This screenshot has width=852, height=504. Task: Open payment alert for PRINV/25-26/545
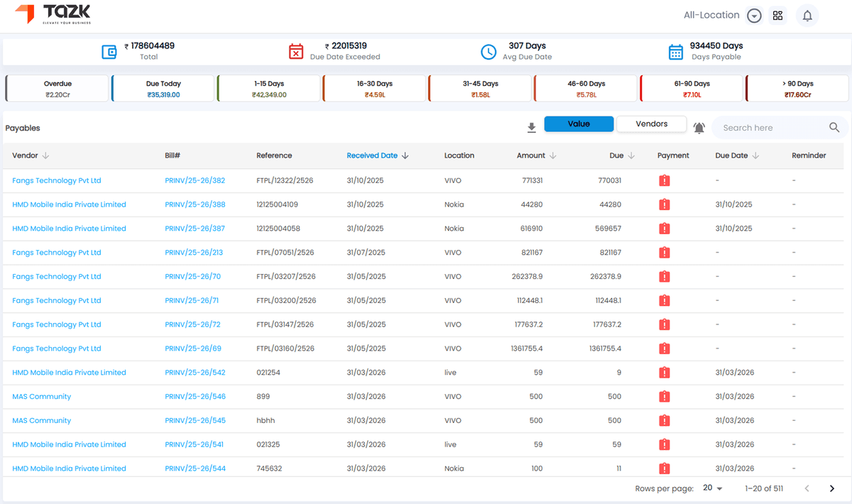pos(665,421)
